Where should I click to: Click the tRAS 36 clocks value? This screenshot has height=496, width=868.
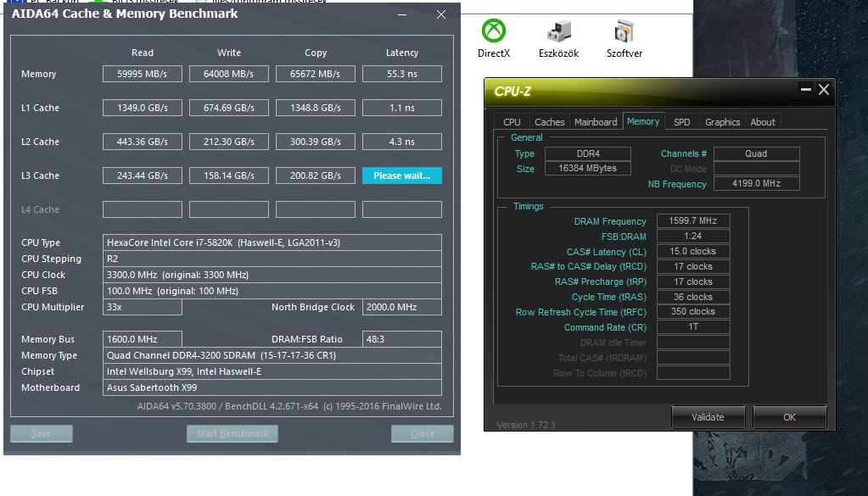click(693, 297)
